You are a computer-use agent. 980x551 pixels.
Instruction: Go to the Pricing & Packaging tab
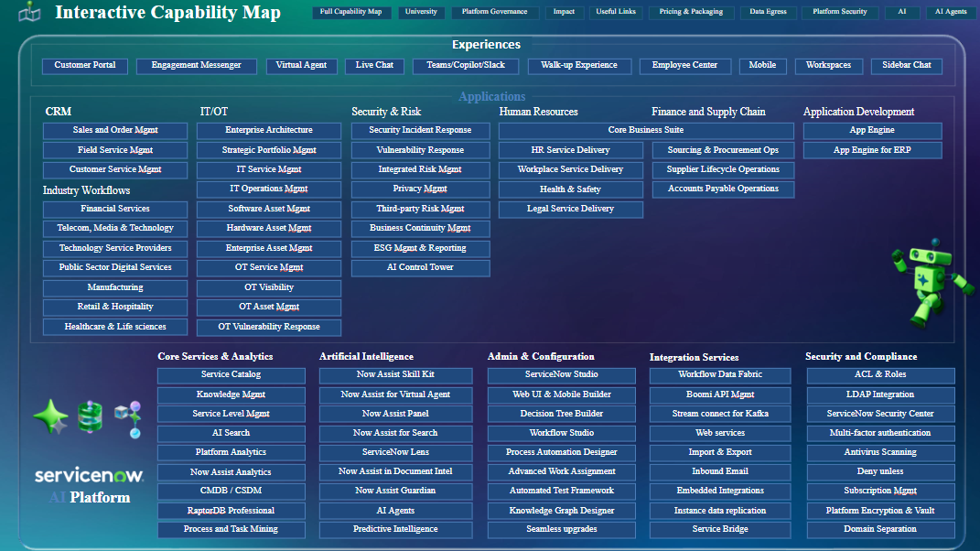pyautogui.click(x=691, y=13)
